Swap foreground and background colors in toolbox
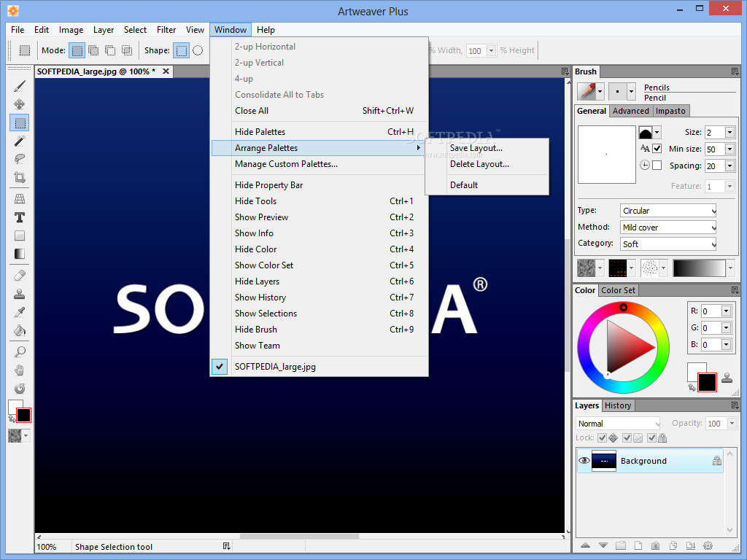Image resolution: width=747 pixels, height=560 pixels. 12,419
